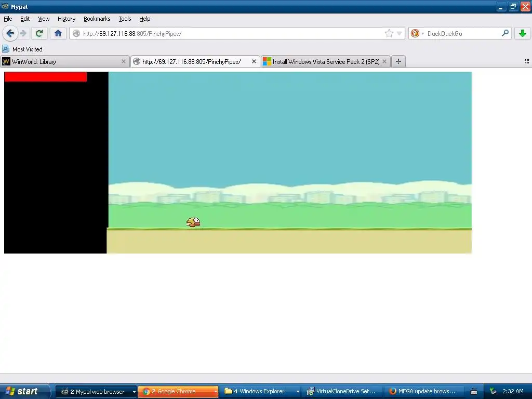Bookmark this page with the star
Screen dimensions: 532x399
pyautogui.click(x=389, y=33)
